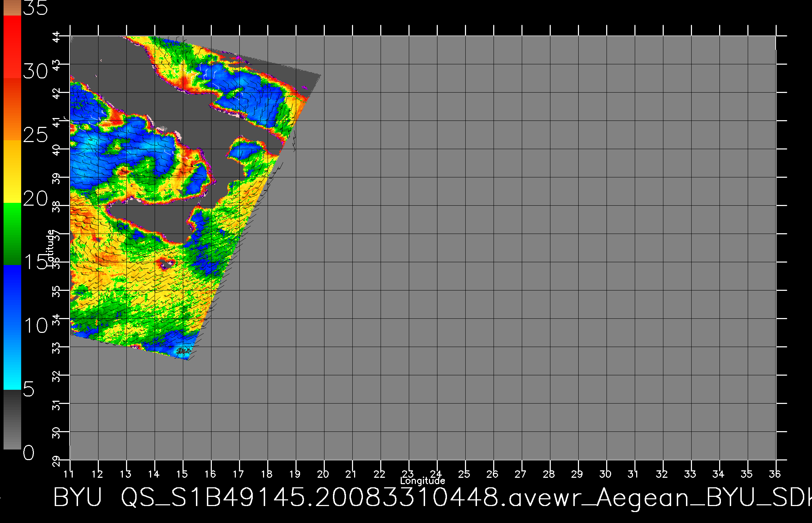Click rotated latitude axis label "34"
This screenshot has height=523, width=812.
click(x=56, y=320)
